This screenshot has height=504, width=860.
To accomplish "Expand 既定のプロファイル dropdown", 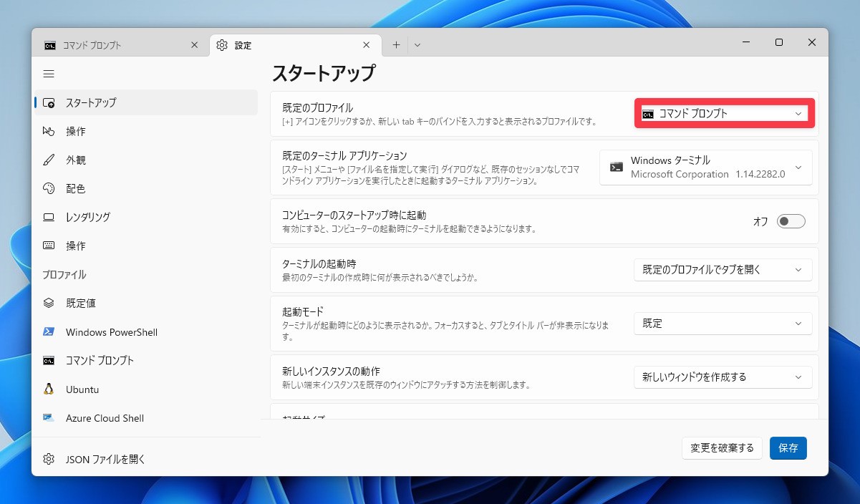I will coord(724,114).
